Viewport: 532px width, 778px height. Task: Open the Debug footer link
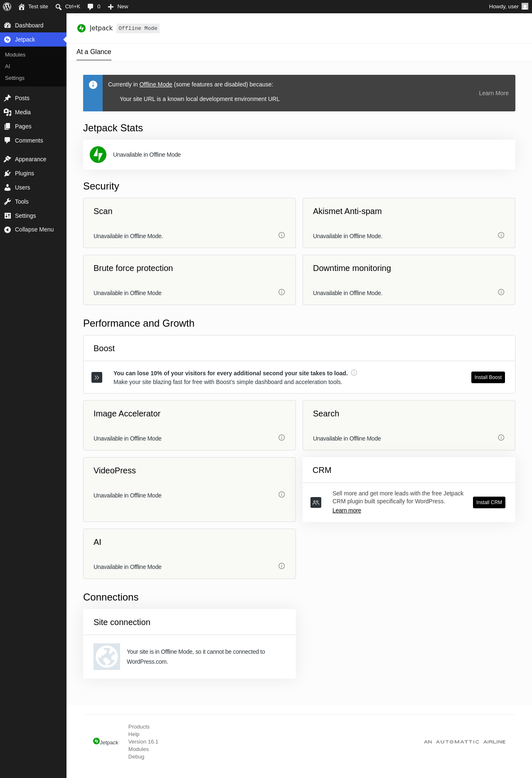click(136, 757)
